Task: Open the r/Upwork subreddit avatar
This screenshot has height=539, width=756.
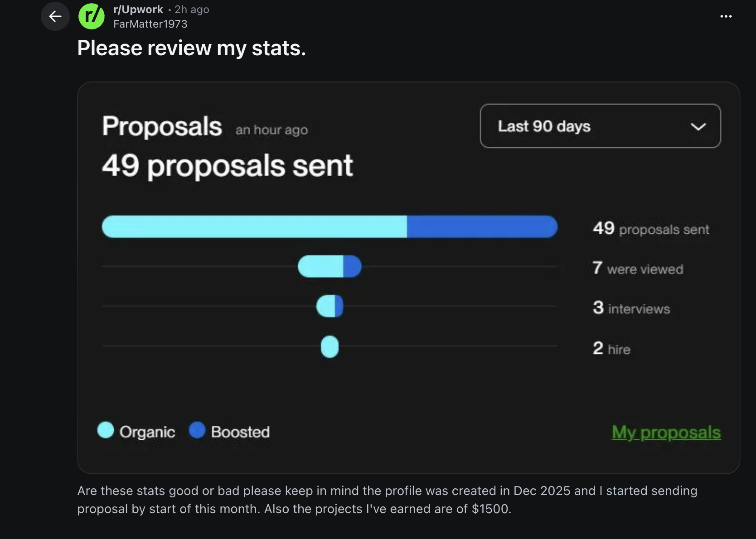Action: click(92, 16)
